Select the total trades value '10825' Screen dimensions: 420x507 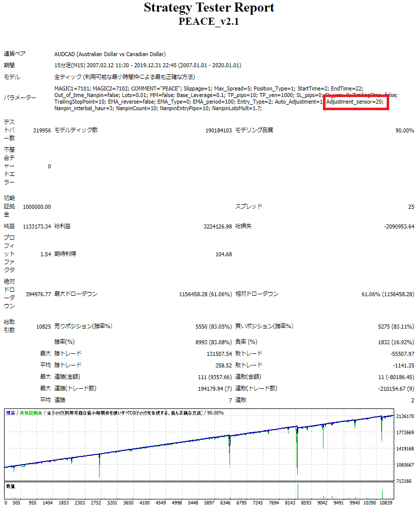click(43, 327)
